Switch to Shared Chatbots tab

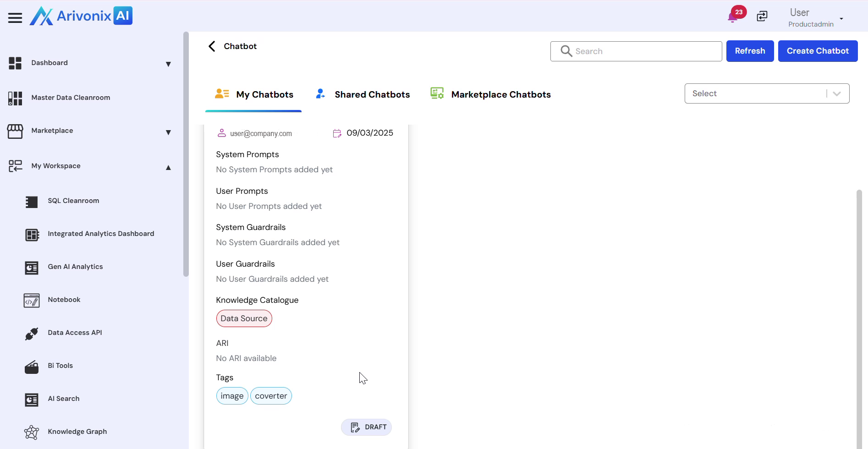[x=372, y=94]
